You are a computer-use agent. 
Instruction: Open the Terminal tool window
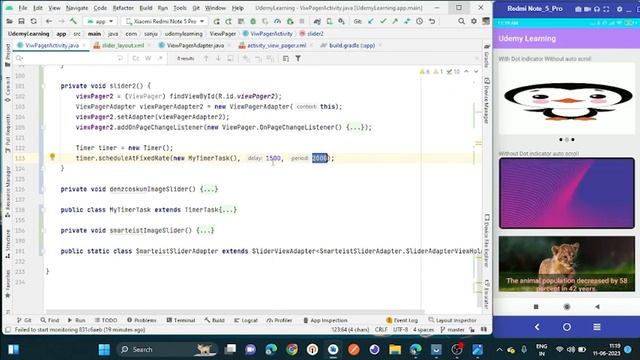(x=181, y=320)
